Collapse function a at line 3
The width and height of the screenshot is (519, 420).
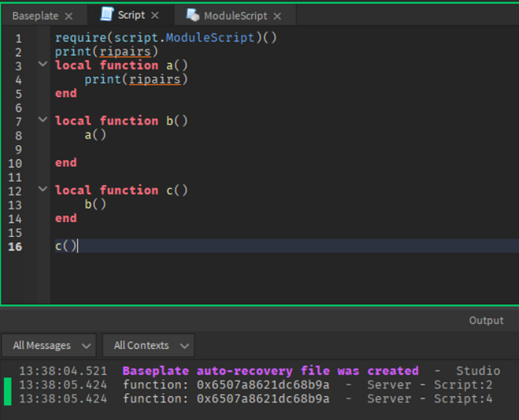tap(43, 64)
